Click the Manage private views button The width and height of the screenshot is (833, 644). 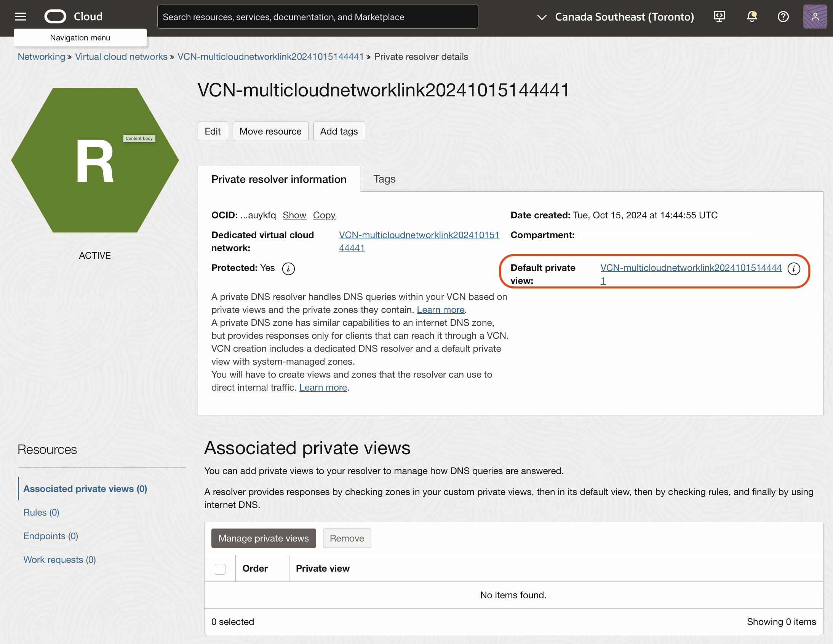click(263, 538)
